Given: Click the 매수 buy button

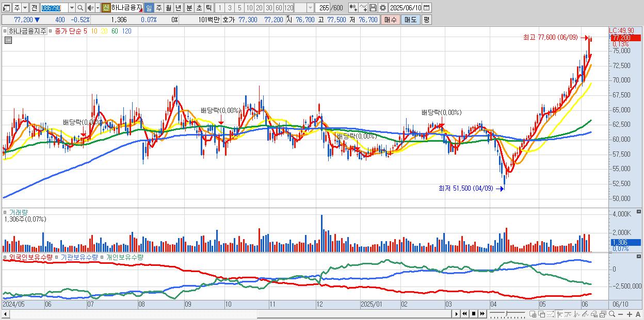Looking at the screenshot, I should (x=391, y=20).
